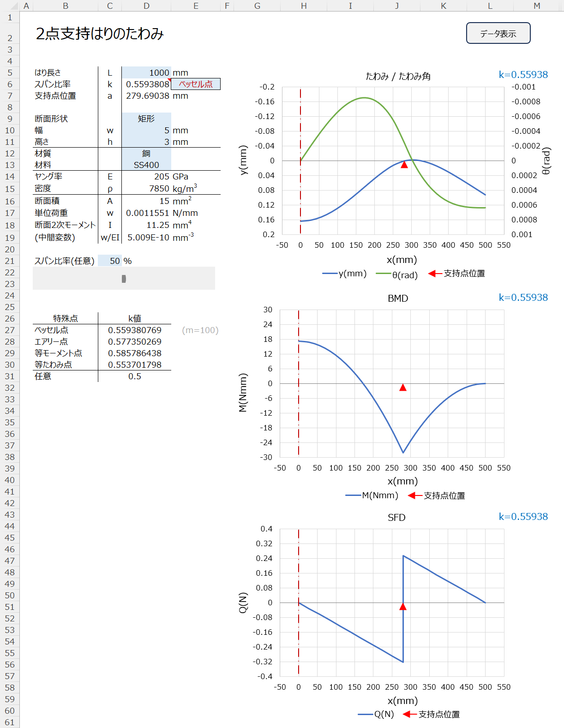This screenshot has width=564, height=728.
Task: Select the はり長さ value cell 1000
Action: 146,72
